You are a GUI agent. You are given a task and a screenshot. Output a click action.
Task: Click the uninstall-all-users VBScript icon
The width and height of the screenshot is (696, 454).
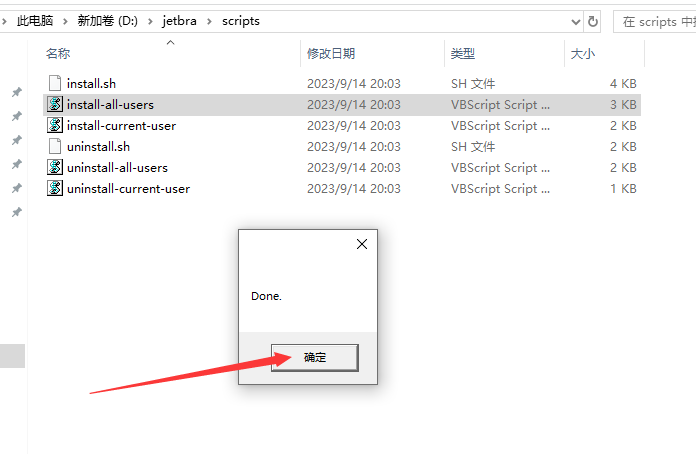click(55, 167)
